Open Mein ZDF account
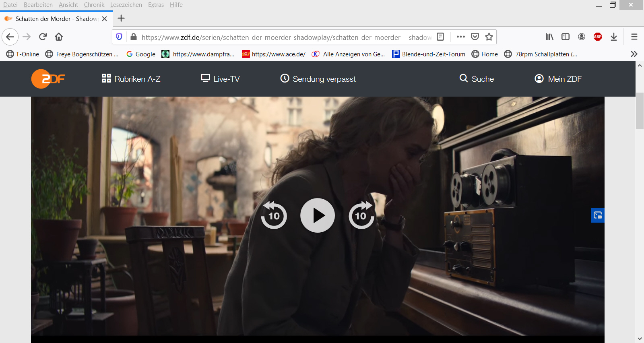 558,79
